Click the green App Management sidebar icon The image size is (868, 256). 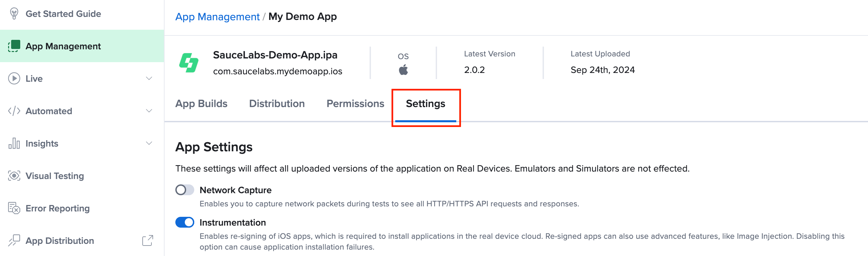(14, 46)
